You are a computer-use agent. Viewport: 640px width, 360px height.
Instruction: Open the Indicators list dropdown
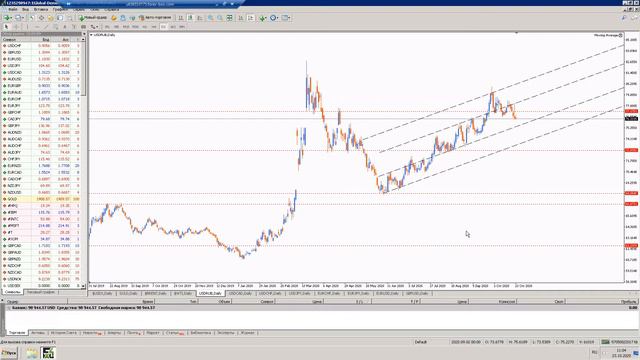point(263,18)
